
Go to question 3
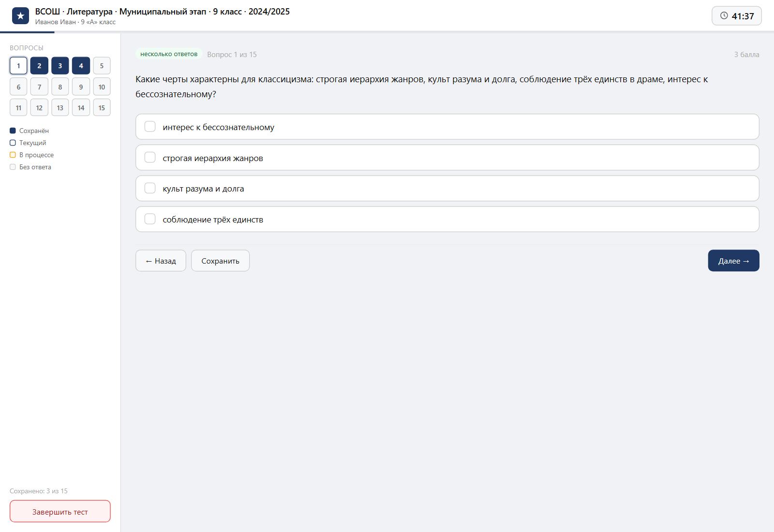[x=60, y=66]
